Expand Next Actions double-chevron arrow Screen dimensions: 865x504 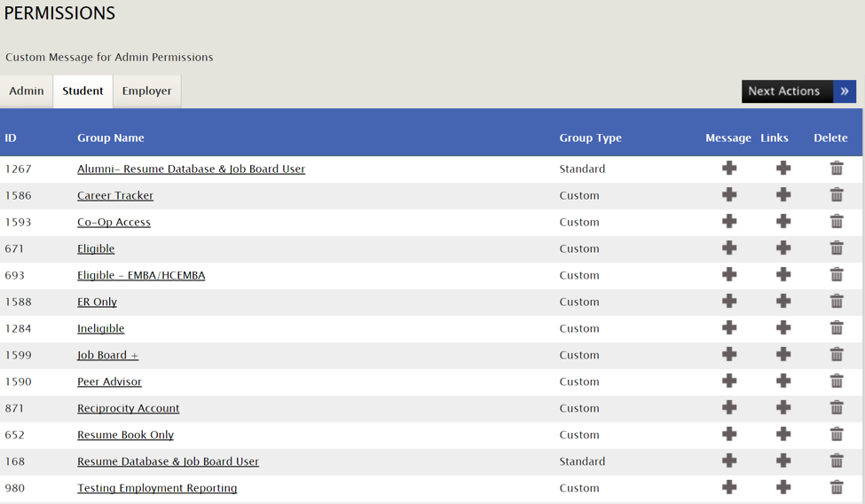click(845, 91)
